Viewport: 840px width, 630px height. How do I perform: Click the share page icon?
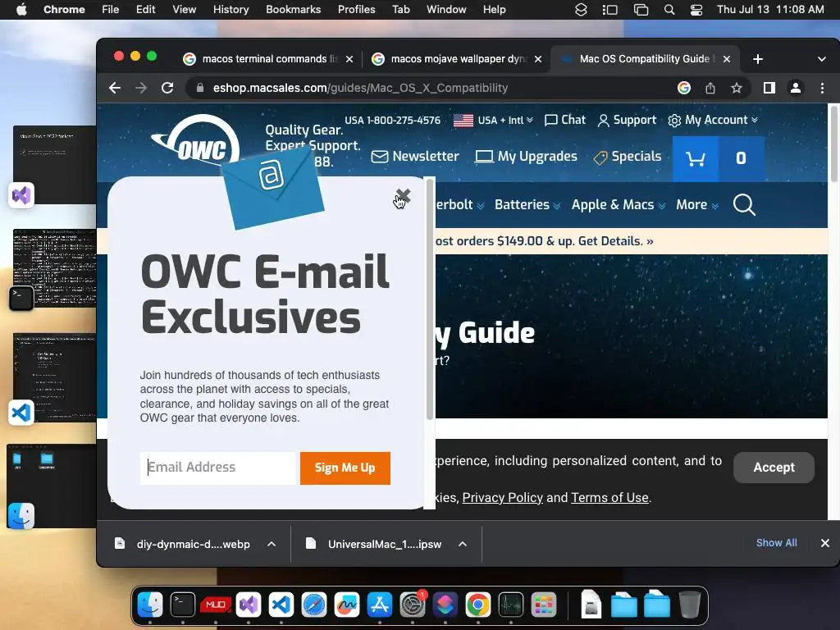tap(710, 88)
